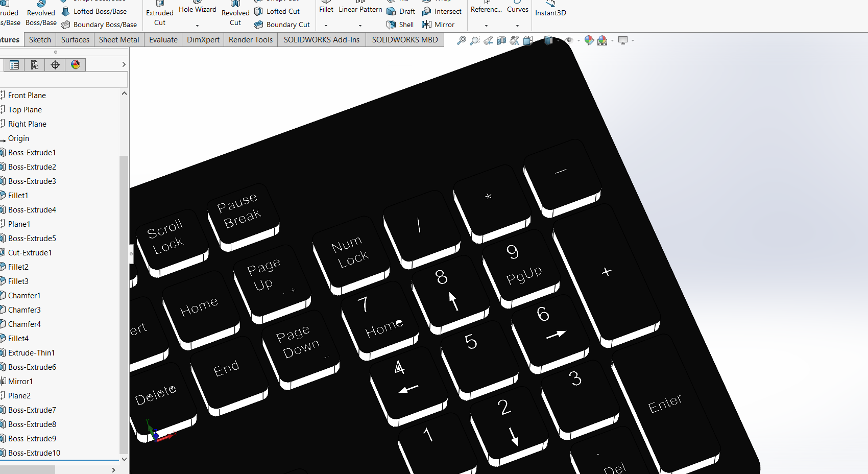Click the Boundary Cut tool icon

[x=259, y=25]
